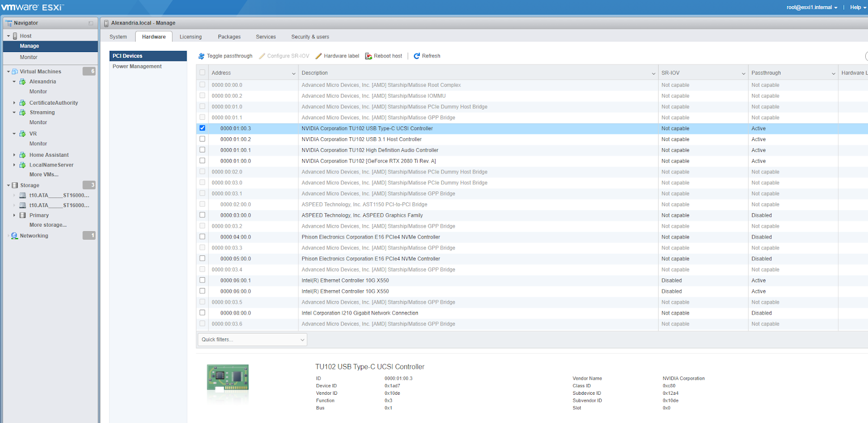Minimize the Navigator panel
Viewport: 868px width, 423px height.
coord(91,23)
